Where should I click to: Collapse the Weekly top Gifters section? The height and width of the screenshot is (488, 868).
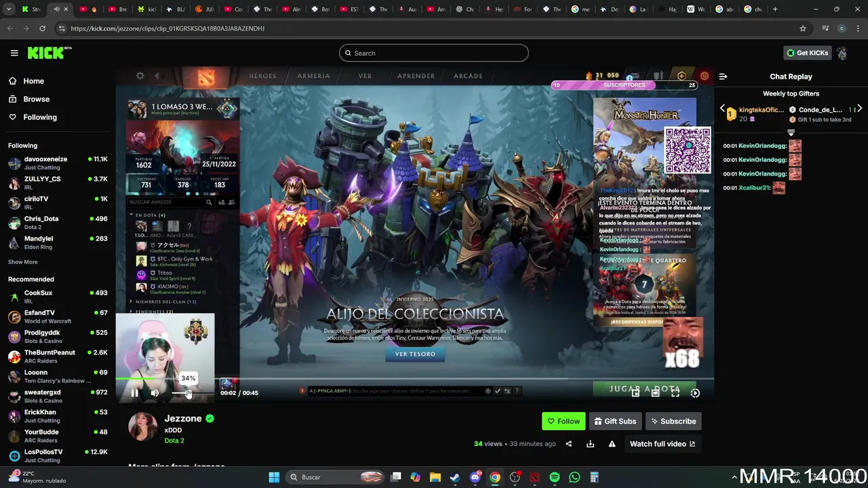(791, 132)
